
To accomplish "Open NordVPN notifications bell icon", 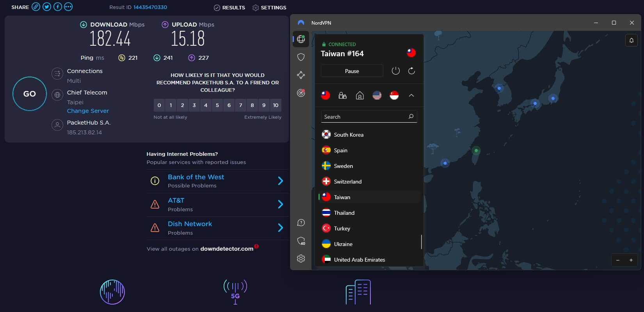I will tap(632, 40).
